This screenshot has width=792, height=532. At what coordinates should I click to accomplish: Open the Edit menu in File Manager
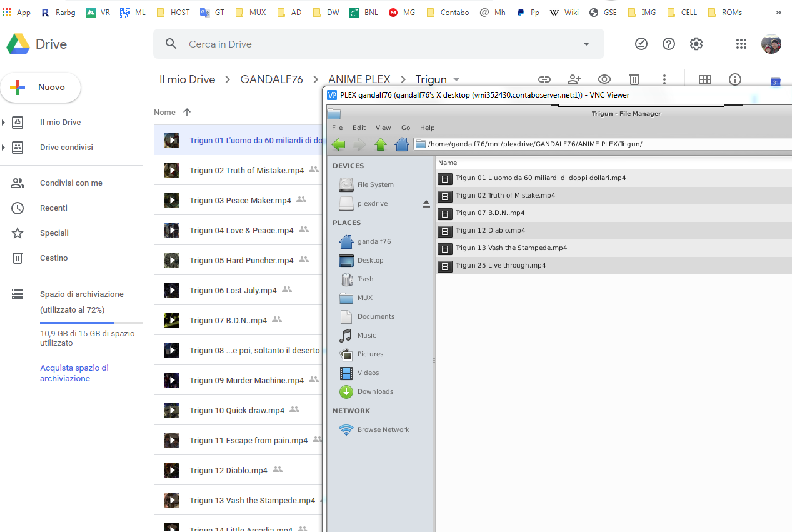(x=359, y=128)
